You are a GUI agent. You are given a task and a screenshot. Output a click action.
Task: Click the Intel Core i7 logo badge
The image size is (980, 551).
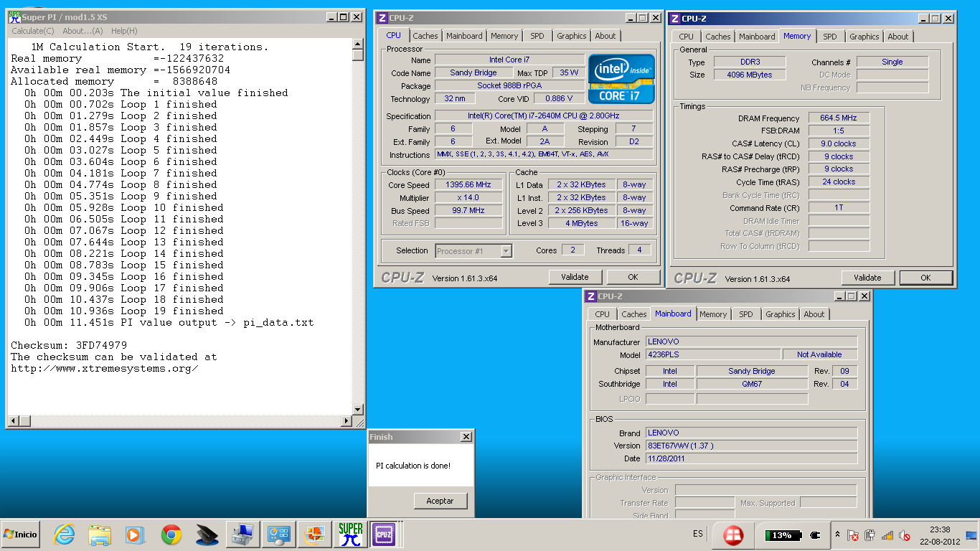coord(621,79)
